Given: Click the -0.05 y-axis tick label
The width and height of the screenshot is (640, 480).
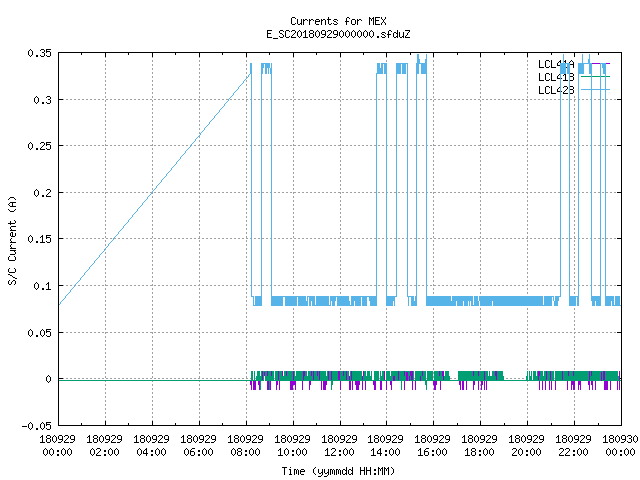Looking at the screenshot, I should tap(37, 426).
